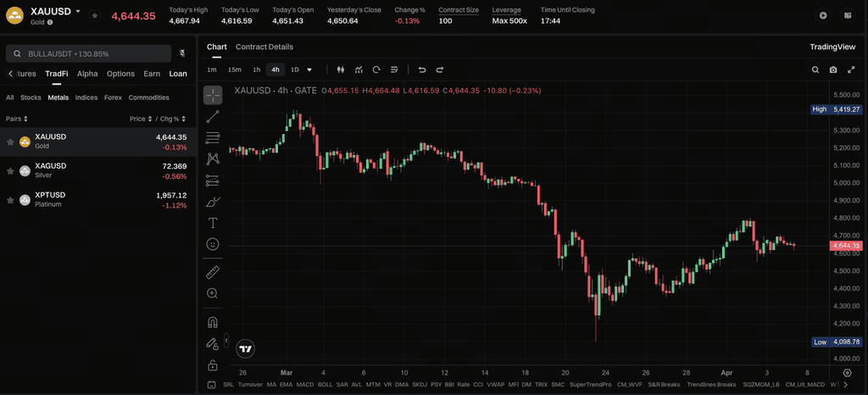Open the TradFi market tab
The image size is (868, 395).
click(x=57, y=74)
